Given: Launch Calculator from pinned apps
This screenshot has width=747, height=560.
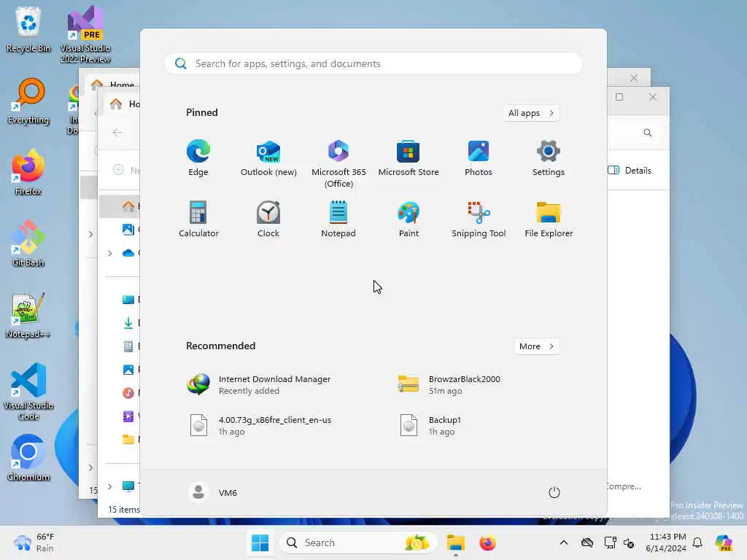Looking at the screenshot, I should (x=198, y=219).
